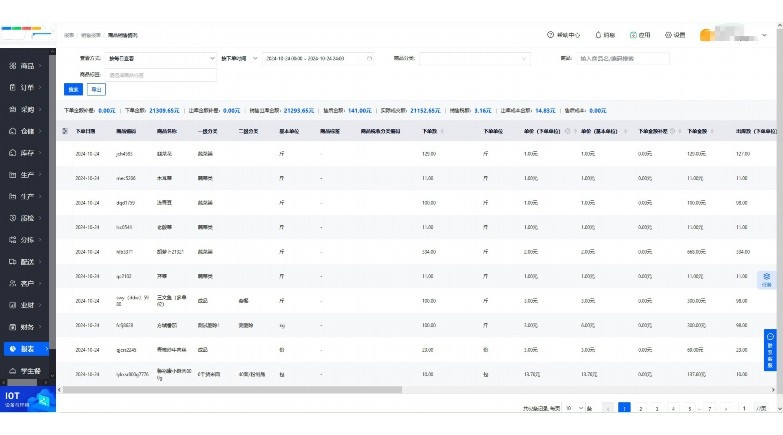
Task: Sort by 单价(基本单位) column
Action: click(x=625, y=131)
